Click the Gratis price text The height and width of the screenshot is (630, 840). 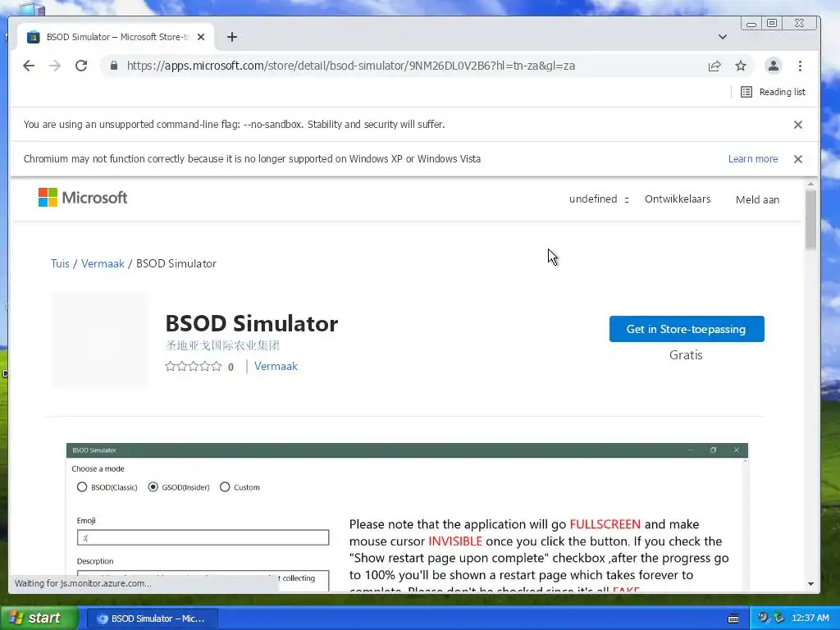point(686,355)
